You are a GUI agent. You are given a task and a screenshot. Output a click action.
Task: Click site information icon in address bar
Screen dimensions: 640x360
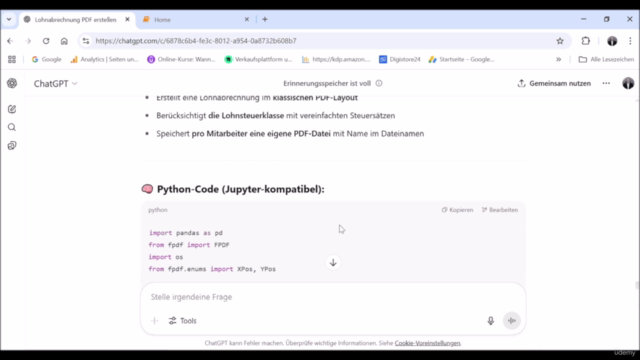click(x=86, y=41)
